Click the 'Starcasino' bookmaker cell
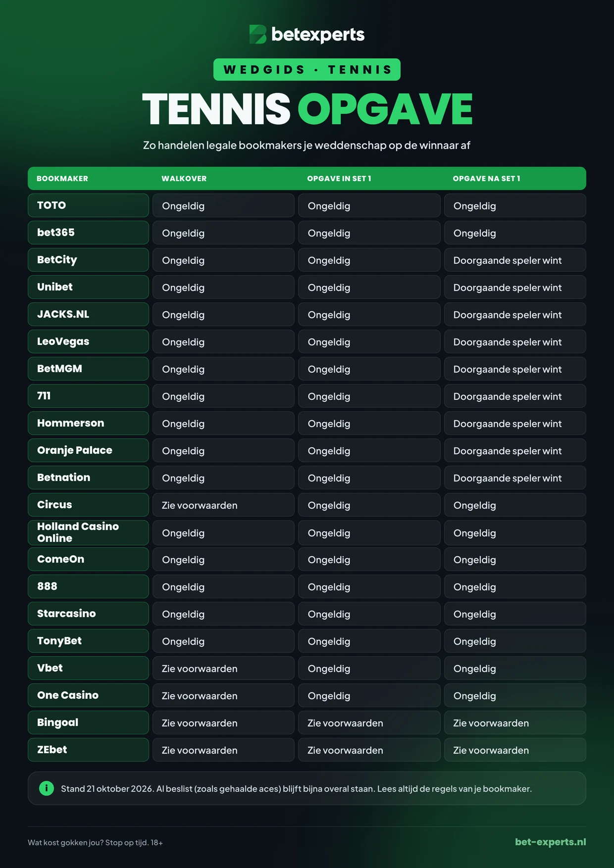This screenshot has width=614, height=868. tap(88, 614)
